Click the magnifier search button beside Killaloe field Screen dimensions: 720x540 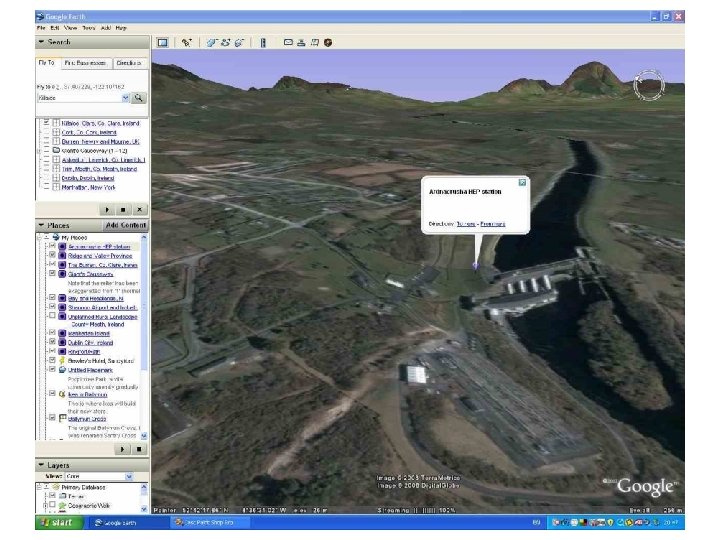coord(138,98)
